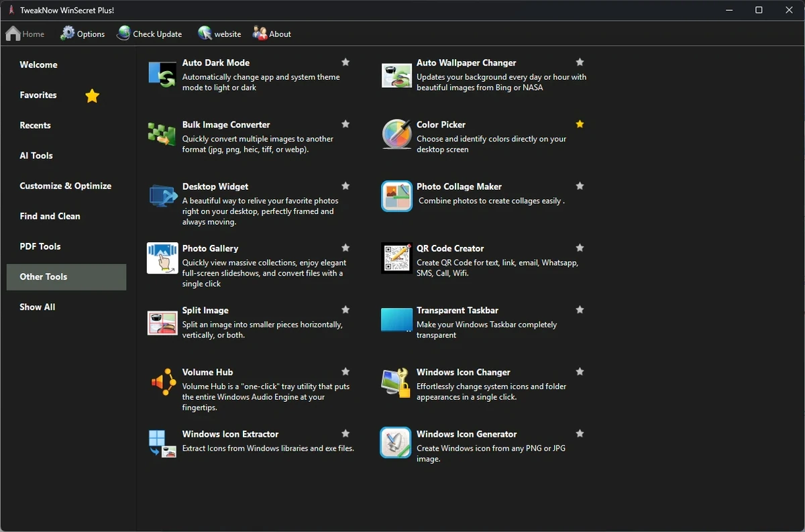Open the Windows Icon Extractor icon
The width and height of the screenshot is (805, 532).
tap(162, 443)
